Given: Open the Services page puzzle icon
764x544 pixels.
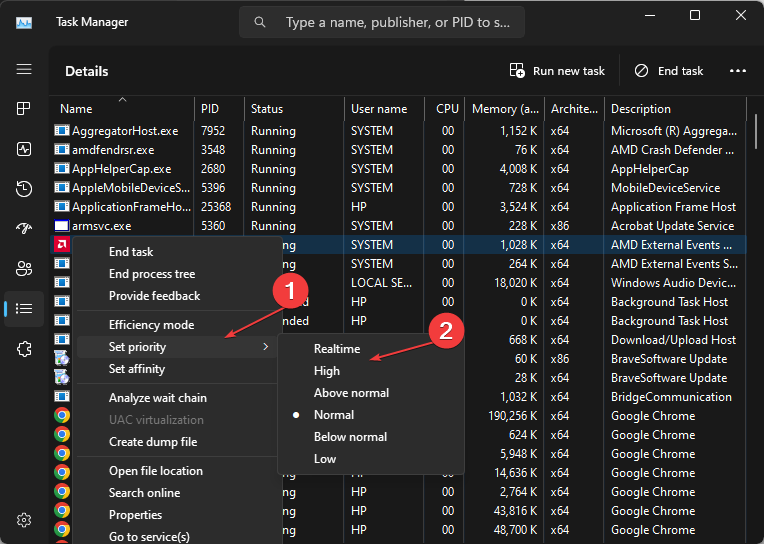Looking at the screenshot, I should coord(24,349).
